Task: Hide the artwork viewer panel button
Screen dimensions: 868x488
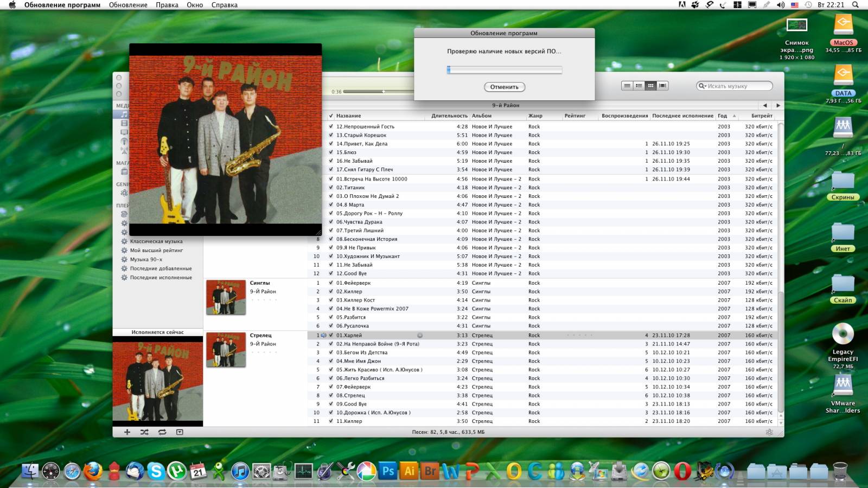Action: pyautogui.click(x=180, y=432)
